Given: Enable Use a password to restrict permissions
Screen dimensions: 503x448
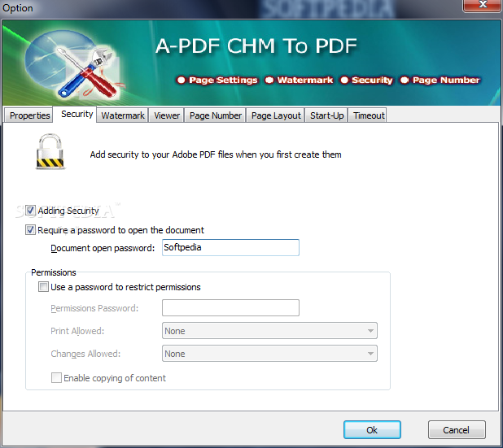Looking at the screenshot, I should [x=43, y=286].
